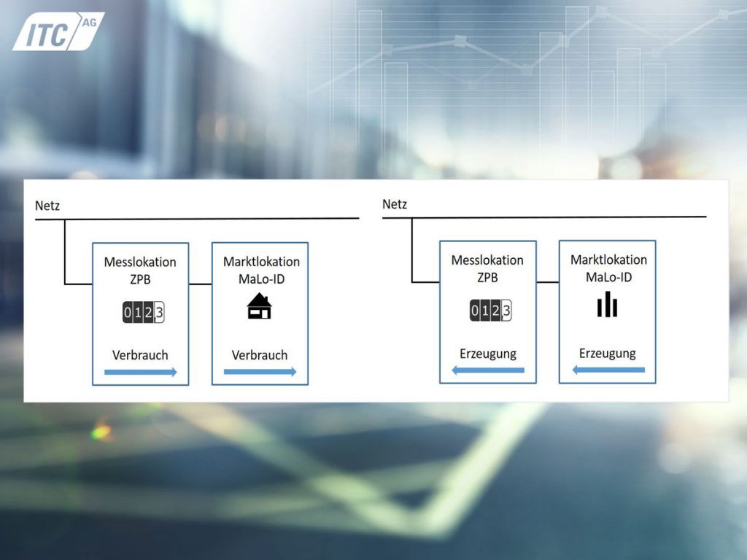The image size is (747, 560).
Task: Click the left-pointing arrow below the bar chart icon
Action: click(x=608, y=370)
